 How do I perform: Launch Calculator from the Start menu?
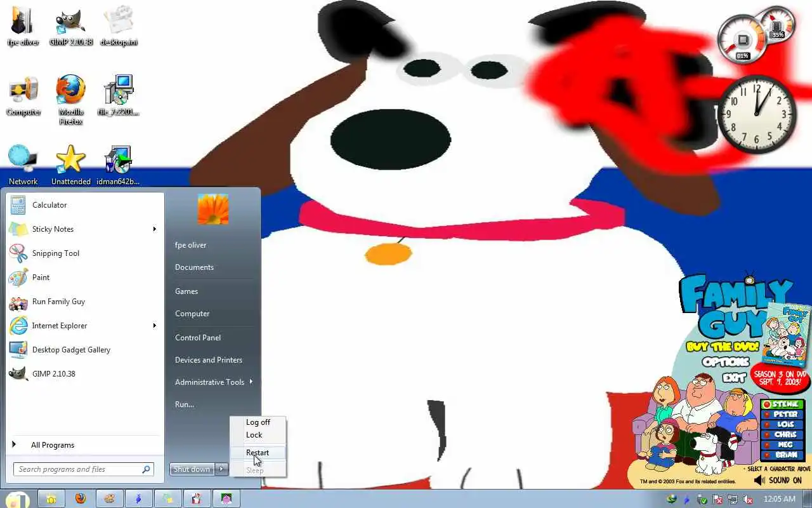[84, 205]
